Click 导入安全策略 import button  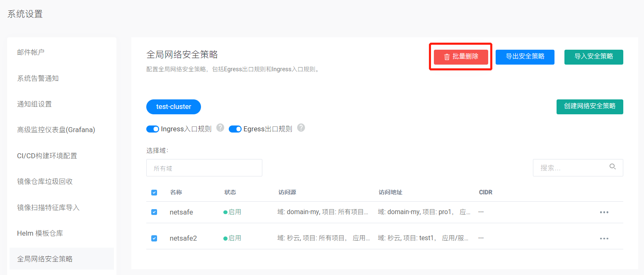[593, 57]
